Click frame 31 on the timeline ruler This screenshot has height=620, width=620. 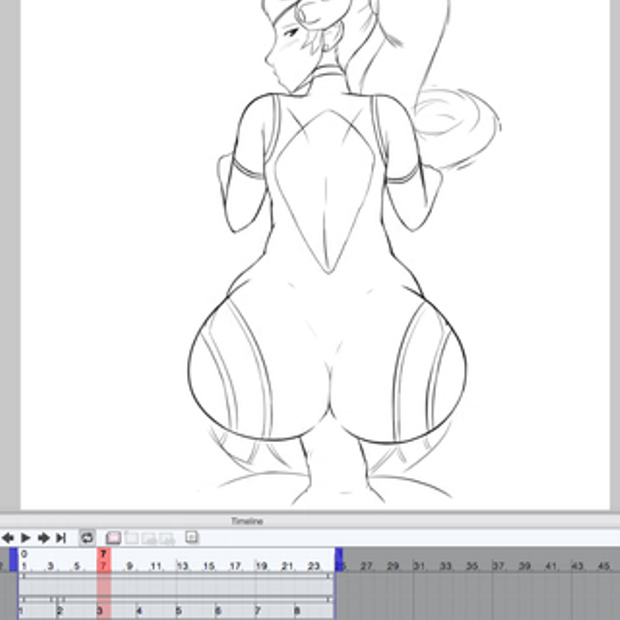pos(420,566)
